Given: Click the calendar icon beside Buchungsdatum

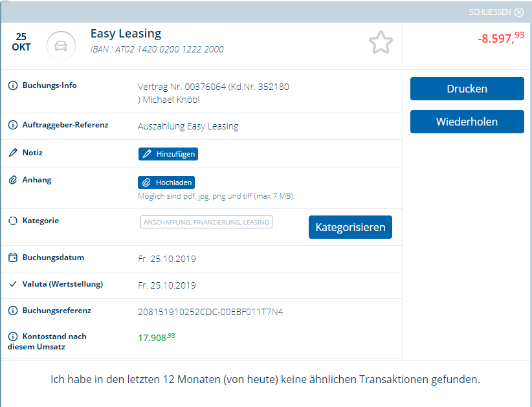Looking at the screenshot, I should coord(13,258).
